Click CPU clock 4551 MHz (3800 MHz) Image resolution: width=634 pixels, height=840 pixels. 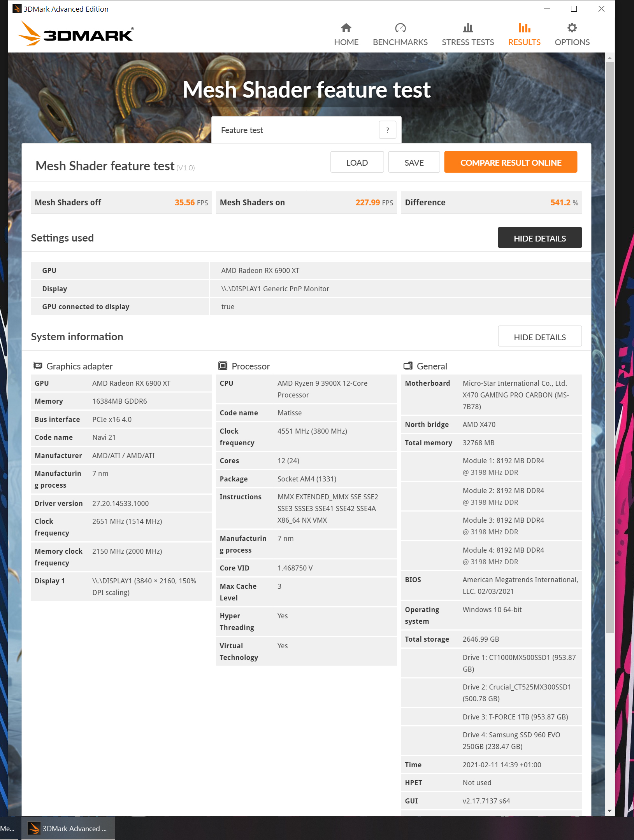(312, 431)
